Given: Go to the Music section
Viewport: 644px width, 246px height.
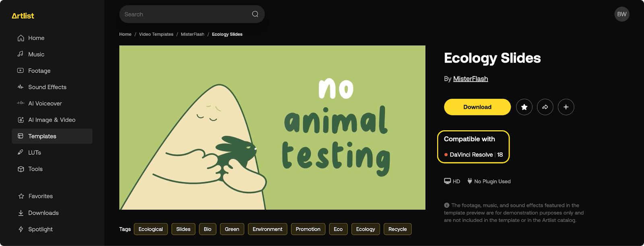Looking at the screenshot, I should 36,54.
